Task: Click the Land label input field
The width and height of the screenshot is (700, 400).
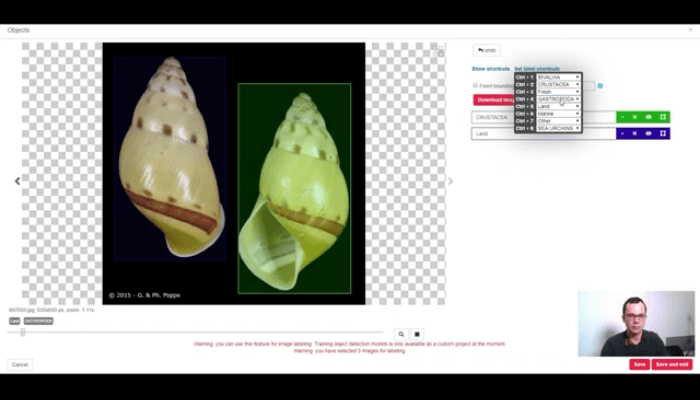Action: point(543,133)
